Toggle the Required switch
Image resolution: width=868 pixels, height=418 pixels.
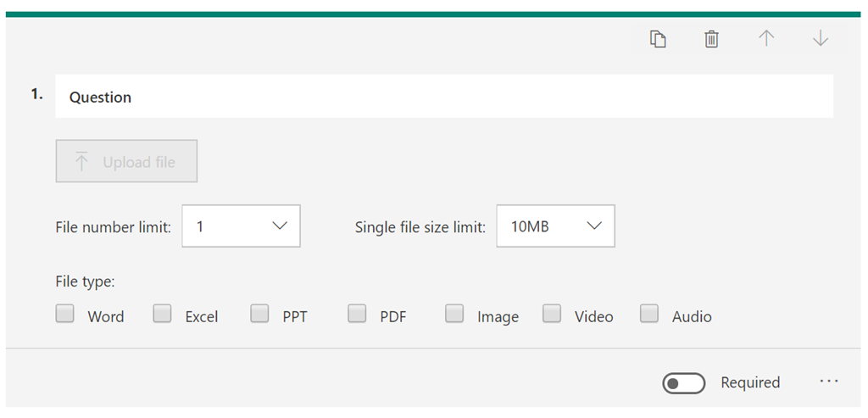(683, 383)
